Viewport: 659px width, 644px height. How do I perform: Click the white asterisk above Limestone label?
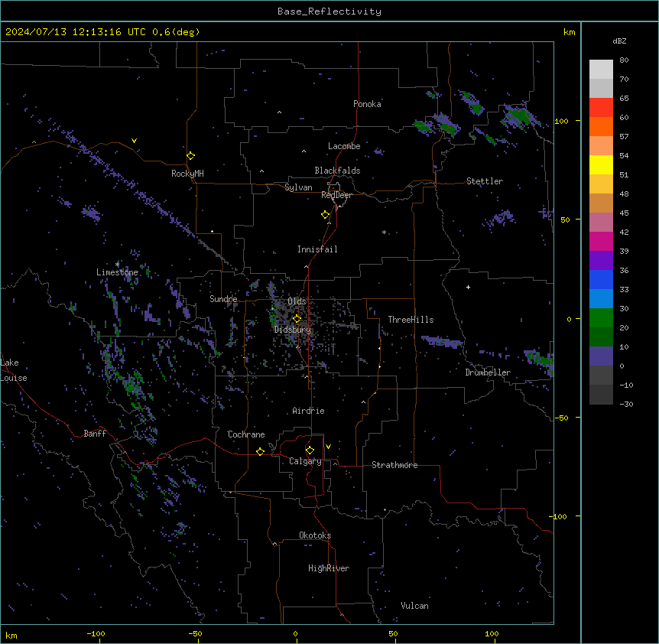[117, 264]
